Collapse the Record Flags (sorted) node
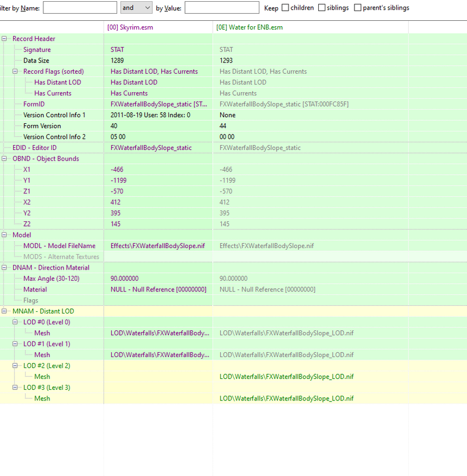Image resolution: width=467 pixels, height=476 pixels. (15, 71)
